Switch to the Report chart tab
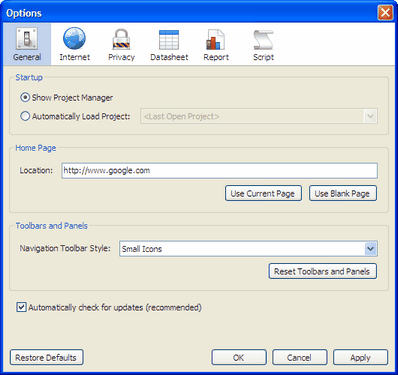Viewport: 398px width, 375px height. coord(216,44)
